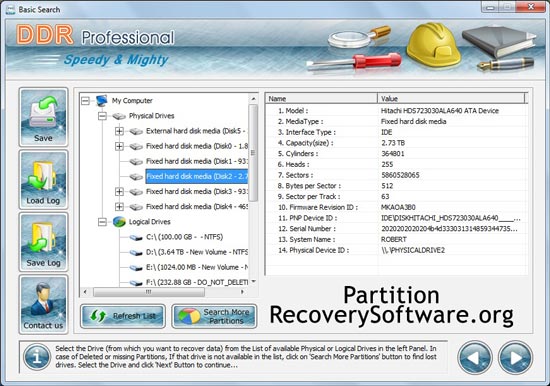Expand the Fixed hard disk Disk4 node

pyautogui.click(x=119, y=206)
